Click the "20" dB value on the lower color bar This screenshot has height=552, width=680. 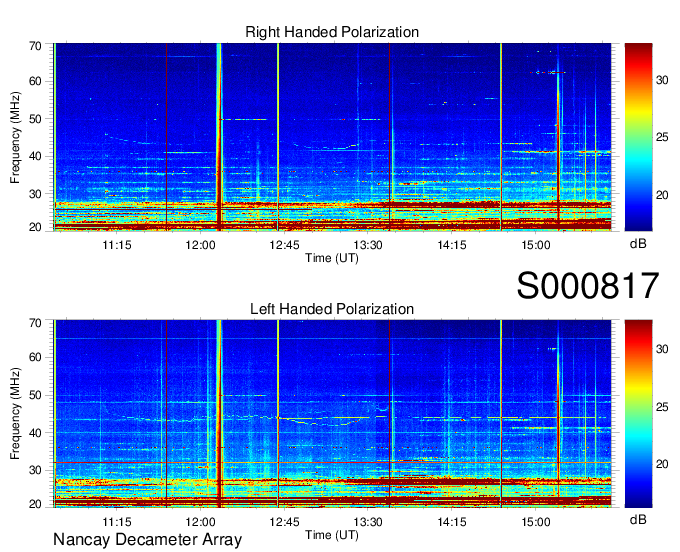(x=662, y=464)
